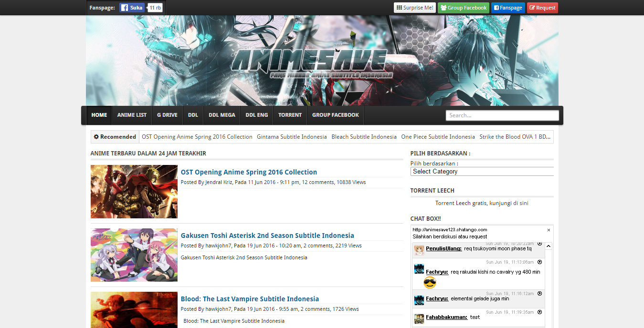
Task: Expand the Select Category dropdown
Action: 482,172
